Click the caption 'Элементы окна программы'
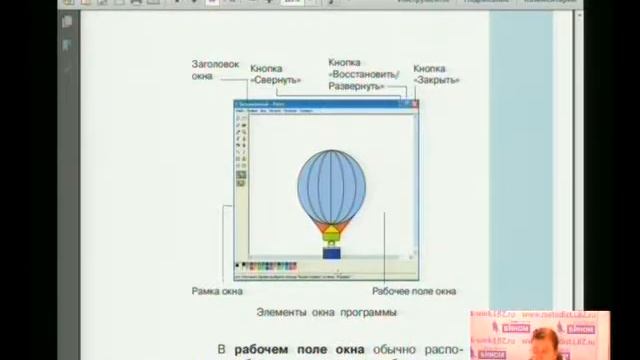This screenshot has height=360, width=640. coord(327,312)
